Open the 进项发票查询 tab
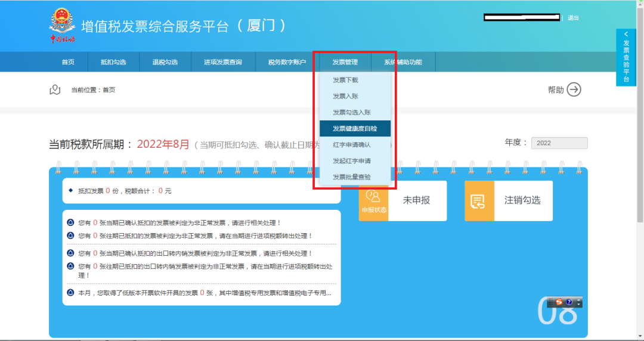 click(223, 62)
